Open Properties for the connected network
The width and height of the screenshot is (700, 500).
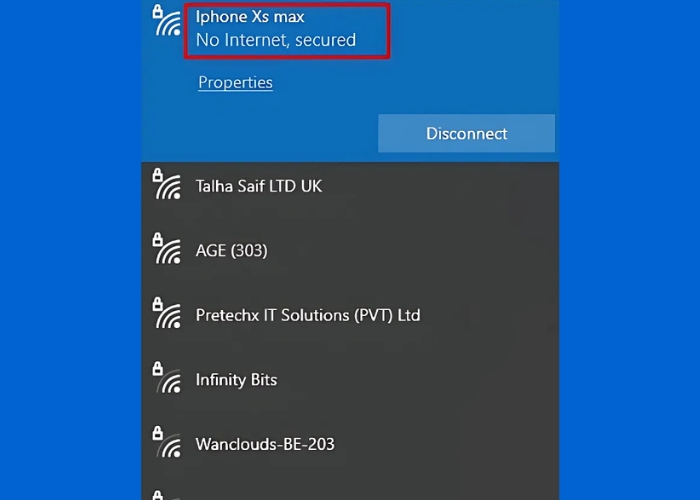coord(235,83)
